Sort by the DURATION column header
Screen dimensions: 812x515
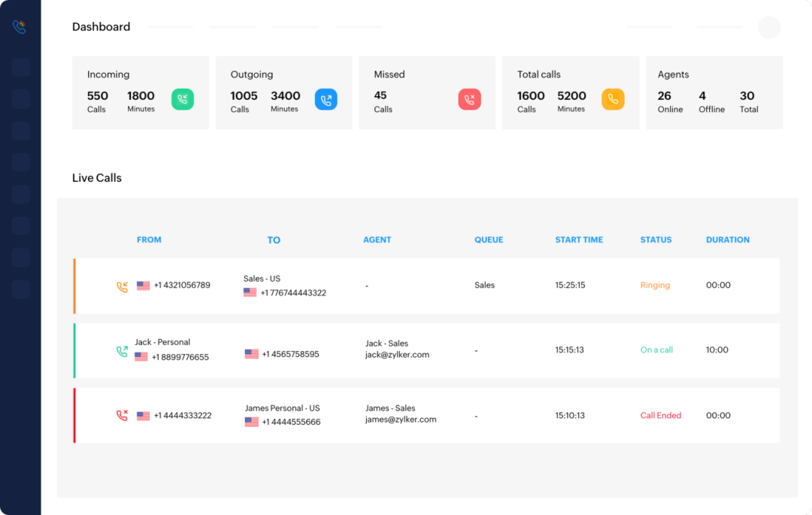[x=727, y=239]
